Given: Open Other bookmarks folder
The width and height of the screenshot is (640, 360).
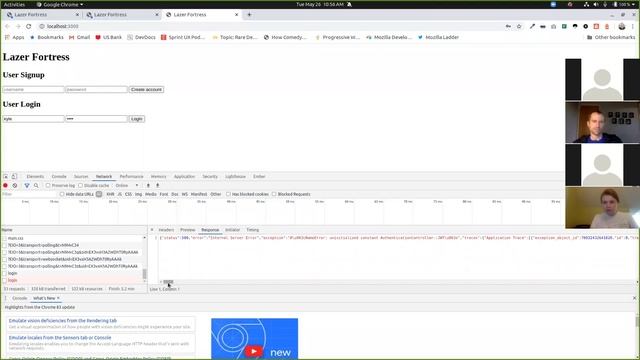Looking at the screenshot, I should tap(611, 37).
